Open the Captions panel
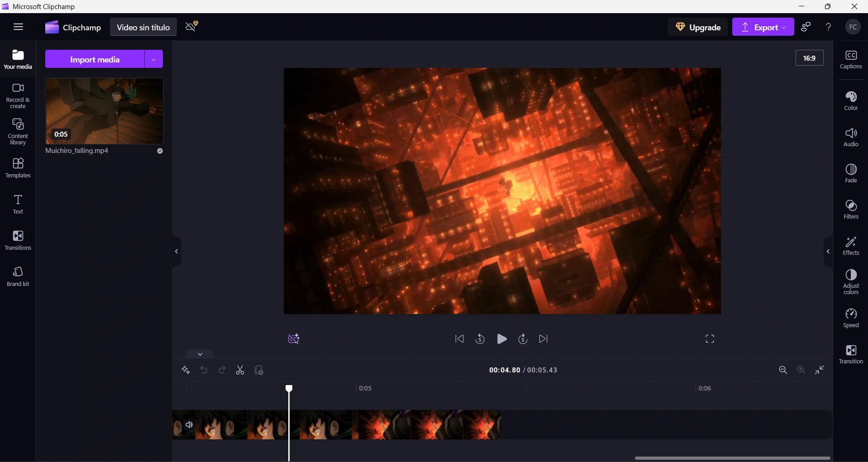This screenshot has width=868, height=462. coord(851,60)
